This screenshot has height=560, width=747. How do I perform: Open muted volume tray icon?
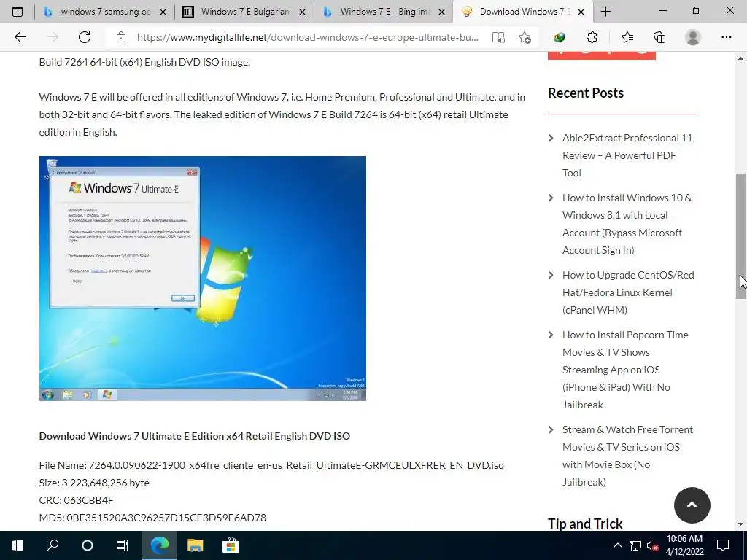(x=652, y=545)
